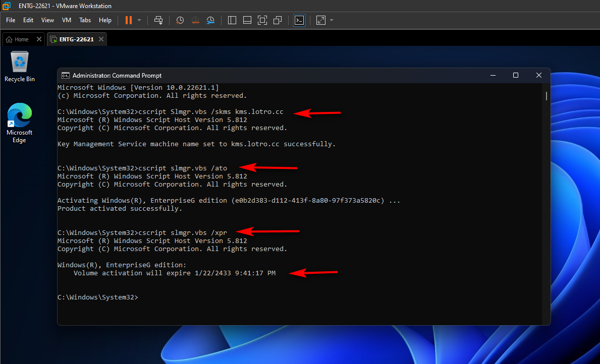Click the 'Windows(R), EnterpriseG edition:' line
Image resolution: width=600 pixels, height=364 pixels.
122,265
